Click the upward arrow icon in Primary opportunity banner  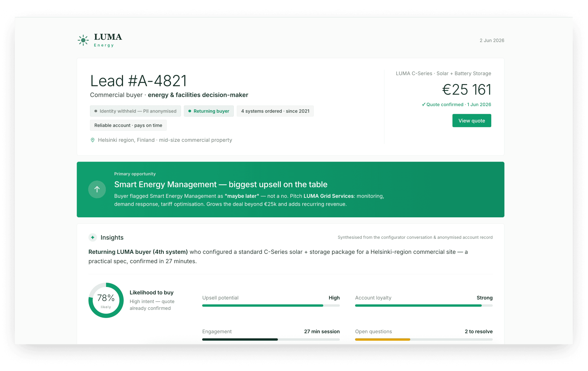[x=97, y=189]
